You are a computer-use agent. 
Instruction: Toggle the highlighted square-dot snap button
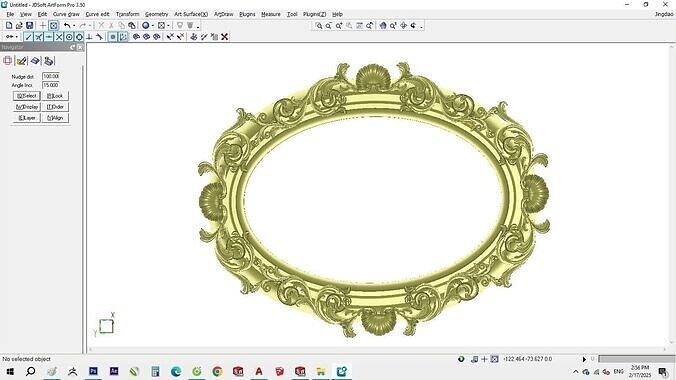point(113,37)
